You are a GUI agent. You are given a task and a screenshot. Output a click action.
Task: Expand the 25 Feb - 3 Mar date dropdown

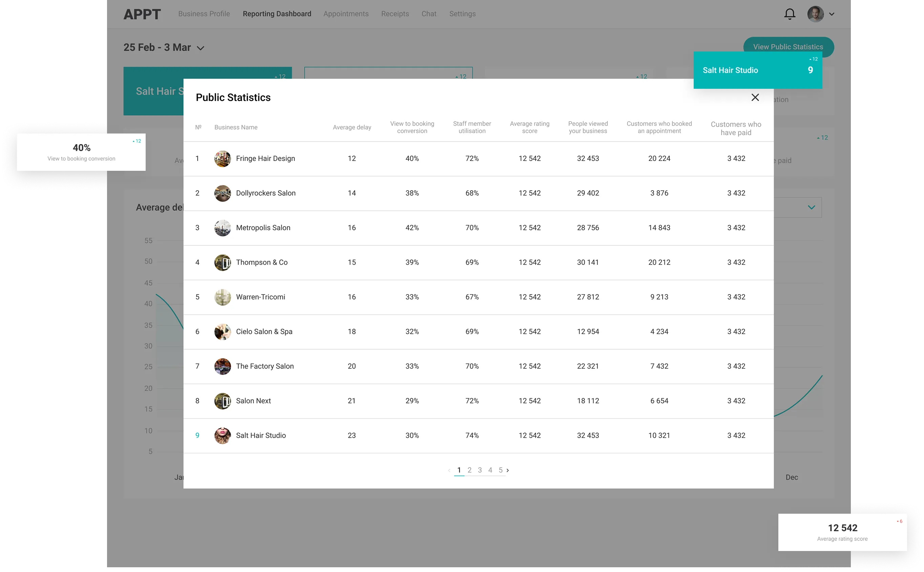pyautogui.click(x=201, y=48)
